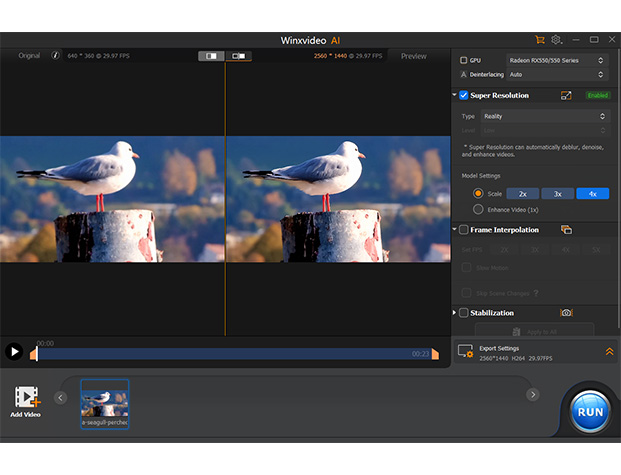
Task: Click the timeline start trim marker
Action: [x=34, y=354]
